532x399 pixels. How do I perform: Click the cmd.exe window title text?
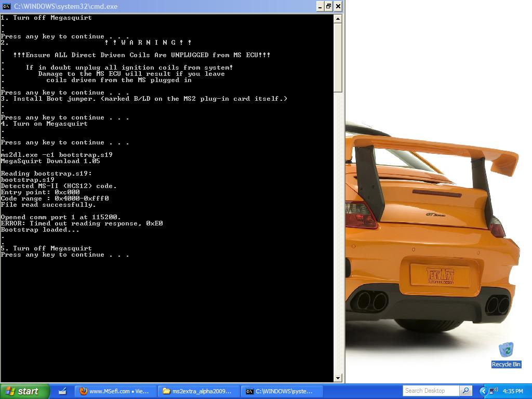66,6
